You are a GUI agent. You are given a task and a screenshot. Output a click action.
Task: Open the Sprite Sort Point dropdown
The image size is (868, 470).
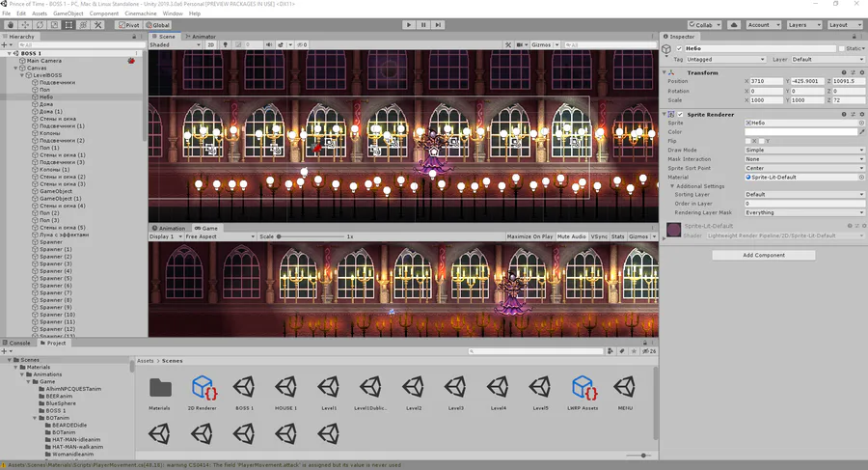[x=804, y=168]
